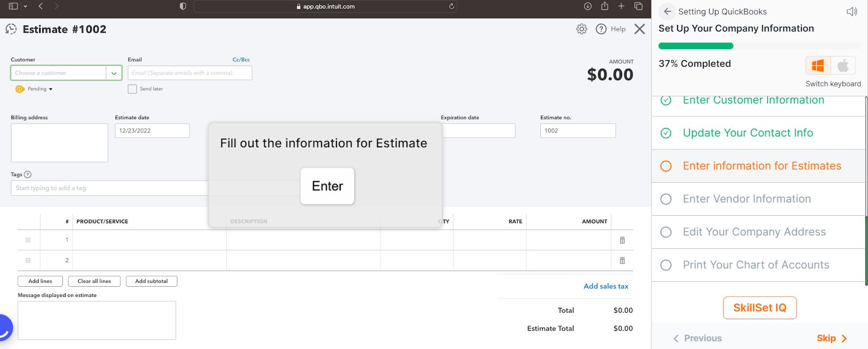Select the Print Your Chart of Accounts step
868x349 pixels.
point(758,265)
